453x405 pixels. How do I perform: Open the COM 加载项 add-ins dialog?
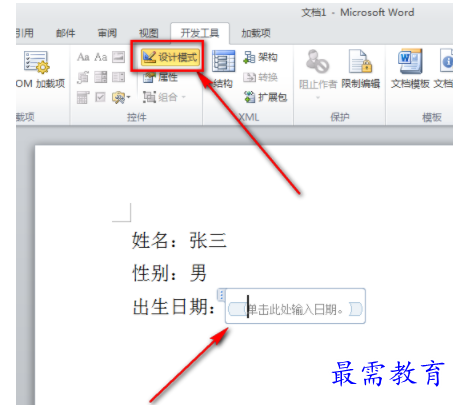(x=40, y=69)
